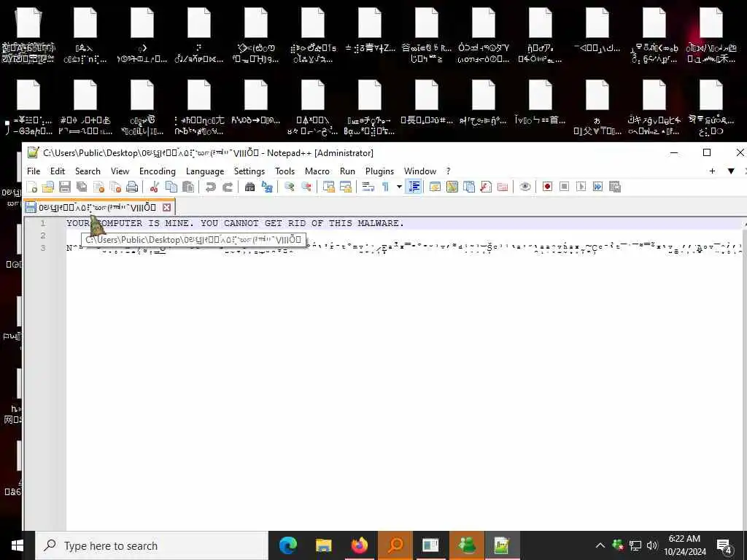Click the Save All toolbar icon
The image size is (747, 560).
82,187
